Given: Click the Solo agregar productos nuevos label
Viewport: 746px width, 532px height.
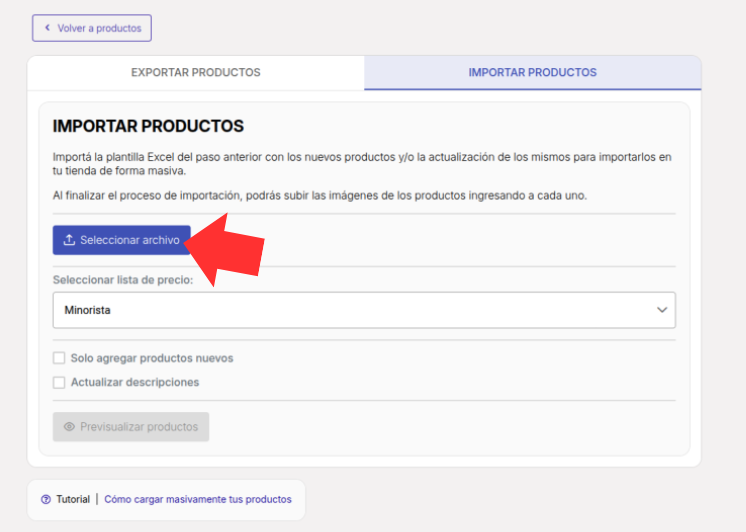Looking at the screenshot, I should [x=152, y=358].
